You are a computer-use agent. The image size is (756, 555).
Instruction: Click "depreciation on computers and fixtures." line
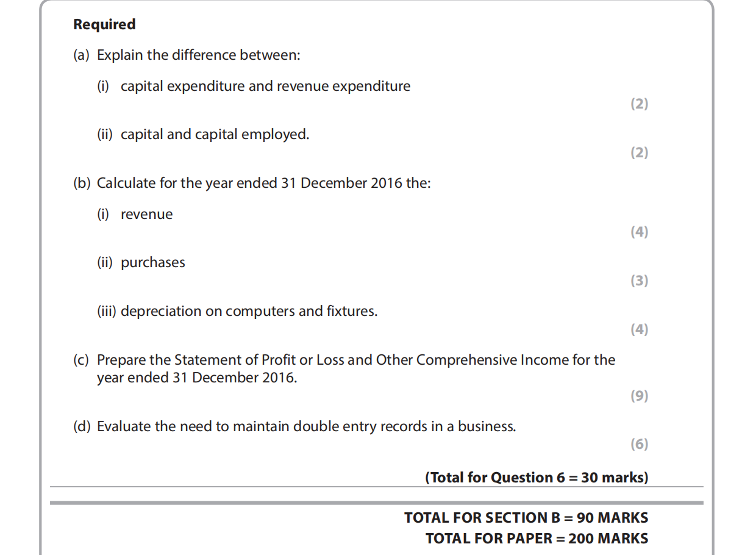pos(249,312)
